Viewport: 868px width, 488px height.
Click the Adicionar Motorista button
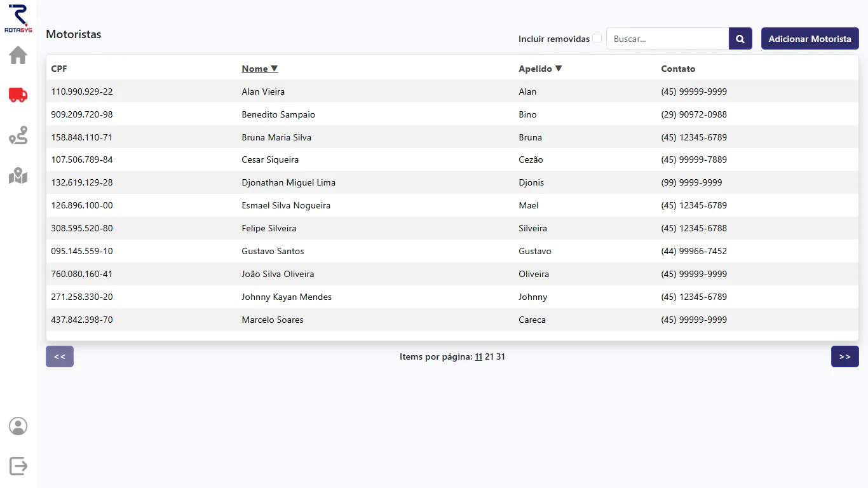810,39
